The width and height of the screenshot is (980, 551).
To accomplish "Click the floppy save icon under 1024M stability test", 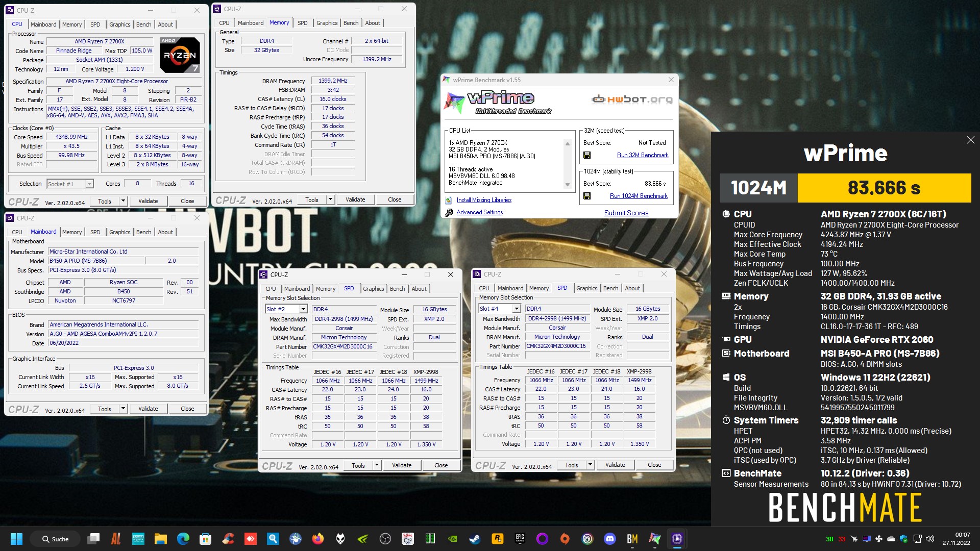I will point(587,196).
